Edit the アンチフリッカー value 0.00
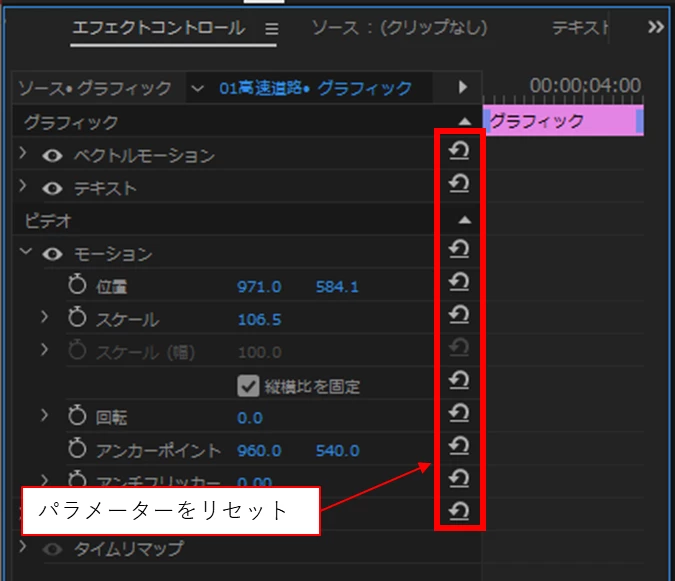 click(x=254, y=481)
